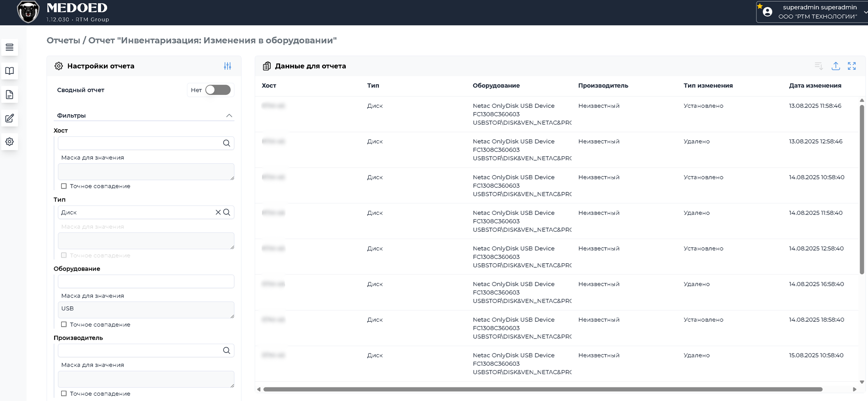Open the list menu icon in sidebar
The height and width of the screenshot is (401, 868).
9,48
